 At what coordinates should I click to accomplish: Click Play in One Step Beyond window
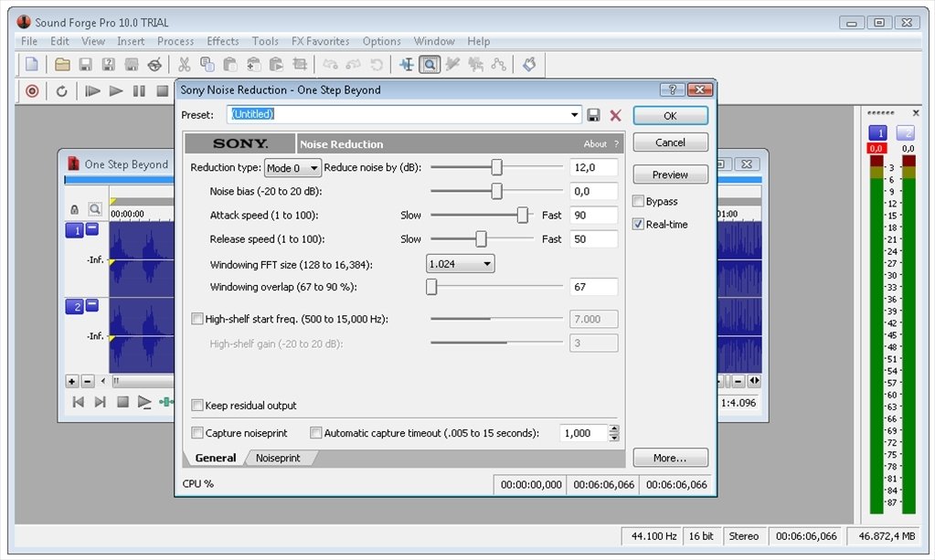tap(144, 402)
